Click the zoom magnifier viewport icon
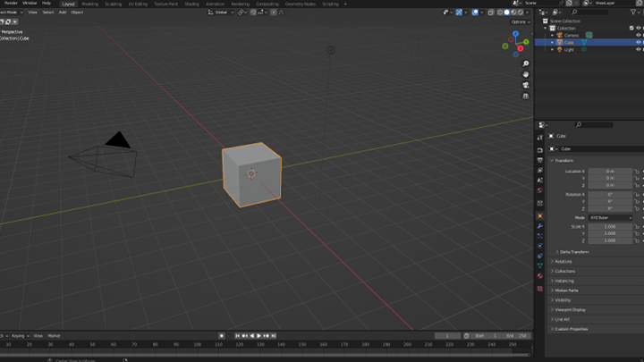Image resolution: width=644 pixels, height=362 pixels. coord(526,63)
